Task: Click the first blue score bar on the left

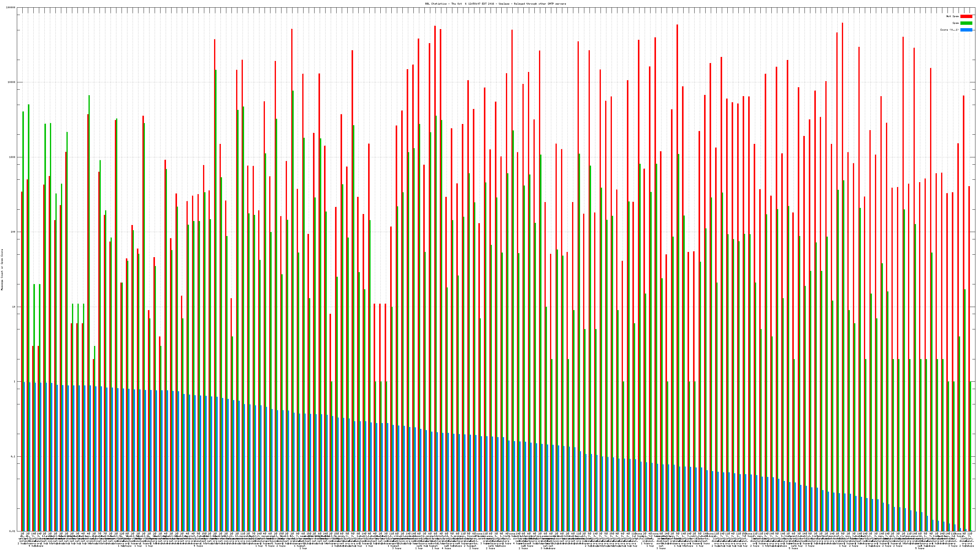Action: pyautogui.click(x=24, y=456)
